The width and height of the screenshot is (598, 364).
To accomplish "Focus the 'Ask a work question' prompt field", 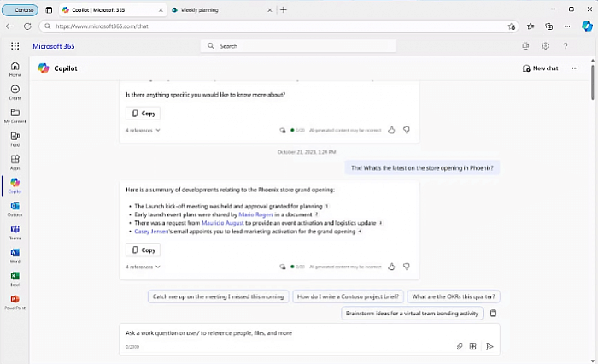I will [309, 333].
